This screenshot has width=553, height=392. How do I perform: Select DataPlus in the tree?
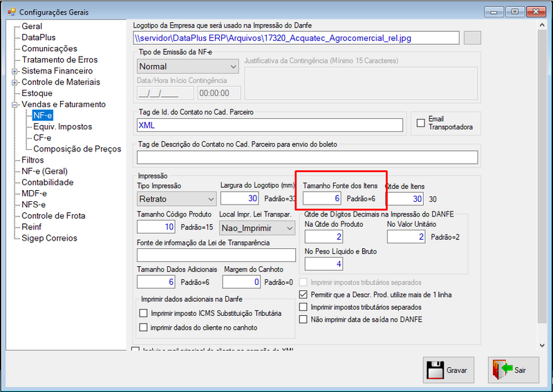pos(39,37)
